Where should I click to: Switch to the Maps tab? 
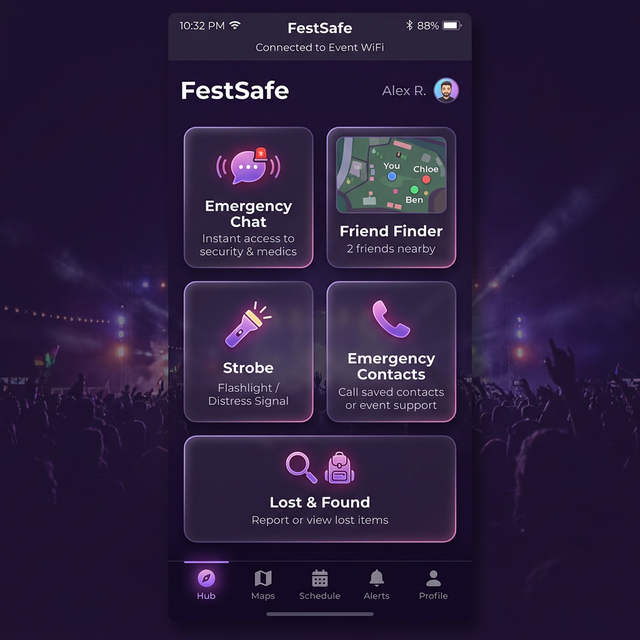click(x=263, y=585)
